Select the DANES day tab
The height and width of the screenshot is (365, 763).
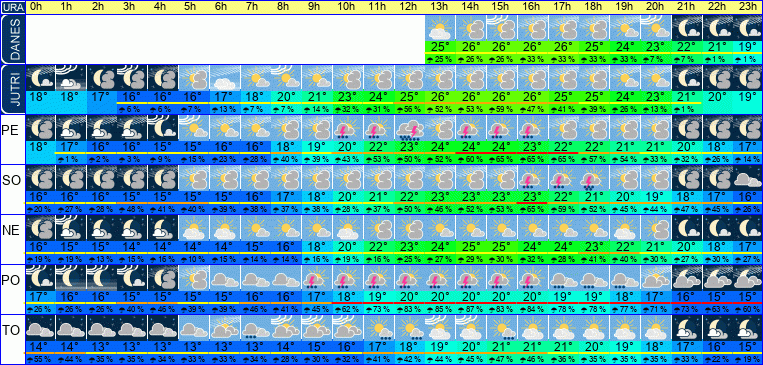[x=13, y=39]
